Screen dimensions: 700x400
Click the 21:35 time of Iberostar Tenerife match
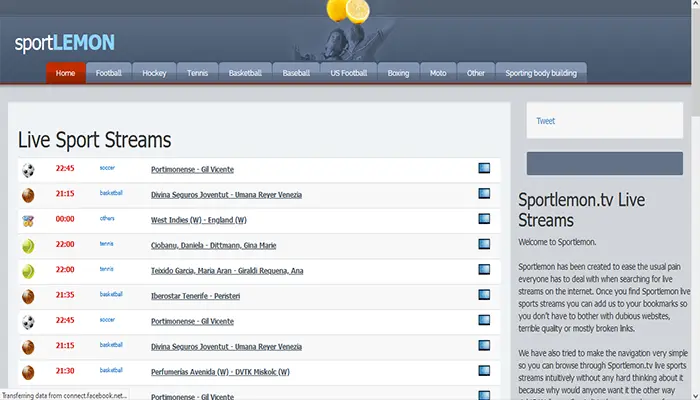[x=65, y=295]
